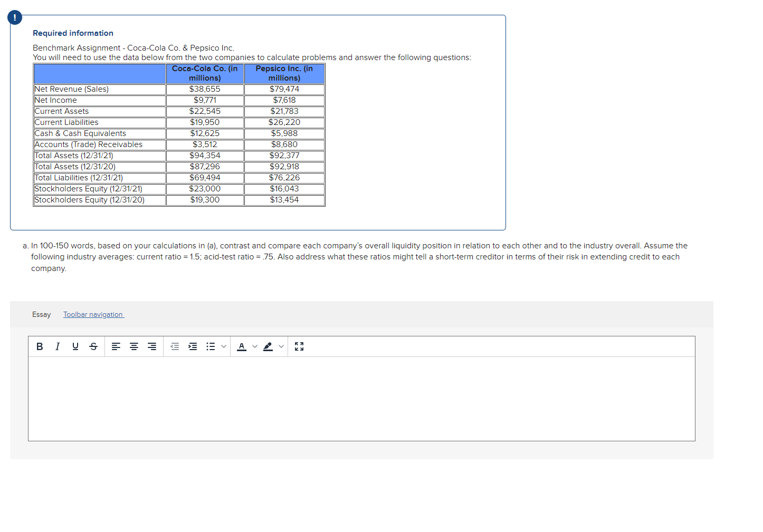Select left text alignment

pos(116,346)
